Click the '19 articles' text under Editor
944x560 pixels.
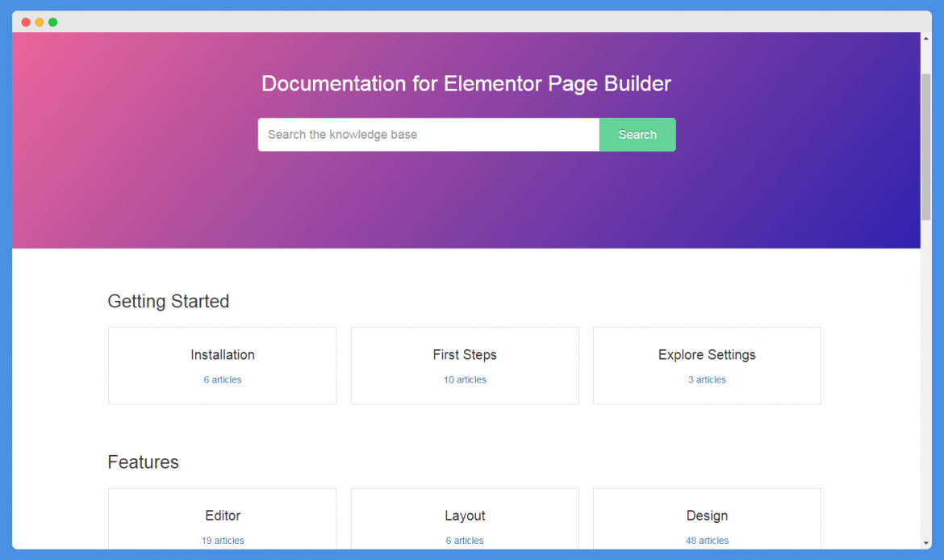point(222,541)
